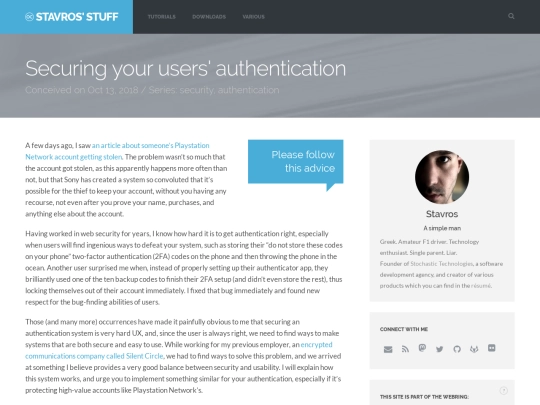540x405 pixels.
Task: Visit the Stochastic Technologies link
Action: click(x=441, y=264)
